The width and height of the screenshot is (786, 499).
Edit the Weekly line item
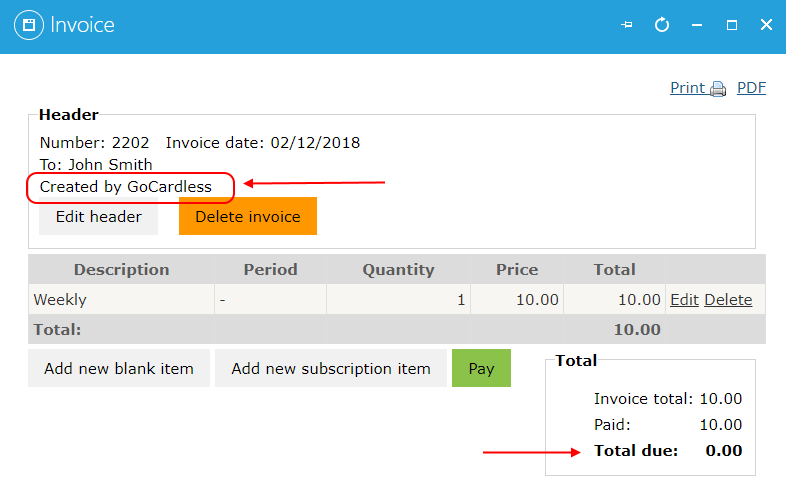[x=684, y=299]
